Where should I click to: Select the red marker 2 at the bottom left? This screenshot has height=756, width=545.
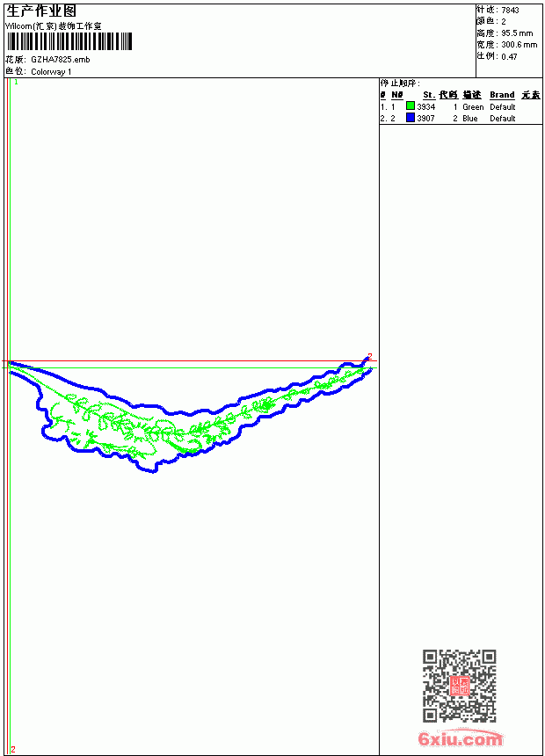[13, 750]
